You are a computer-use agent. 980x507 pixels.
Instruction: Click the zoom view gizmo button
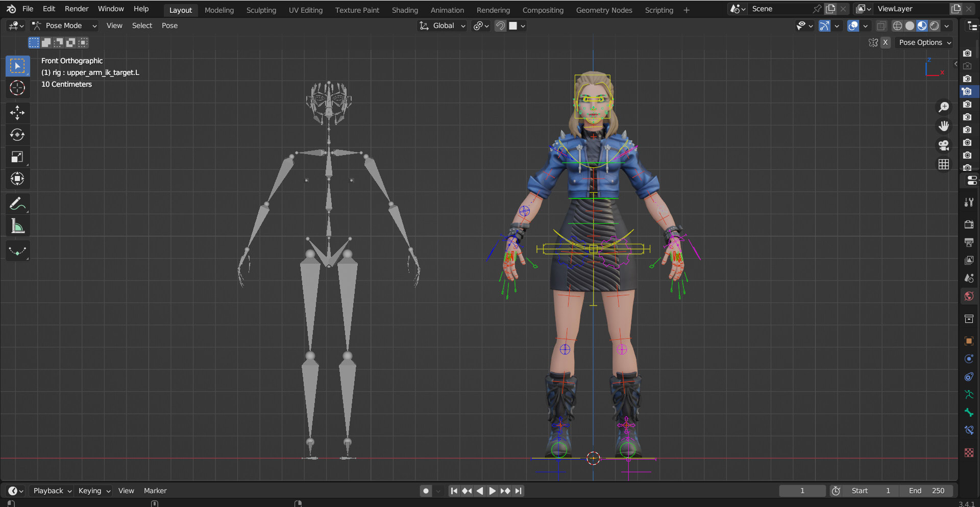(x=944, y=107)
